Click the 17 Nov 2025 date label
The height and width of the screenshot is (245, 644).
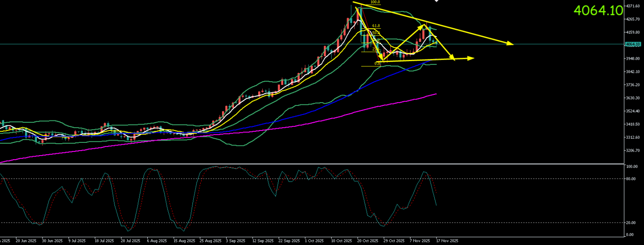coord(447,240)
